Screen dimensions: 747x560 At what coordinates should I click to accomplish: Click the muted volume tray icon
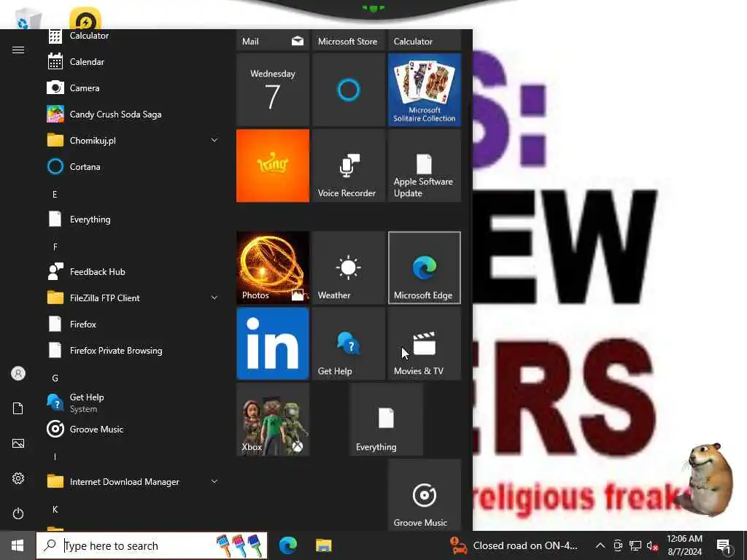click(653, 545)
